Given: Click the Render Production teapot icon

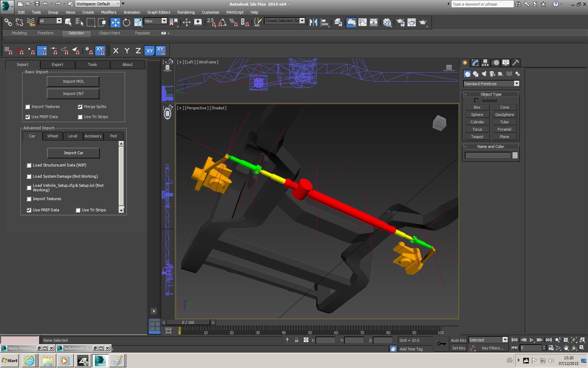Looking at the screenshot, I should pos(423,22).
